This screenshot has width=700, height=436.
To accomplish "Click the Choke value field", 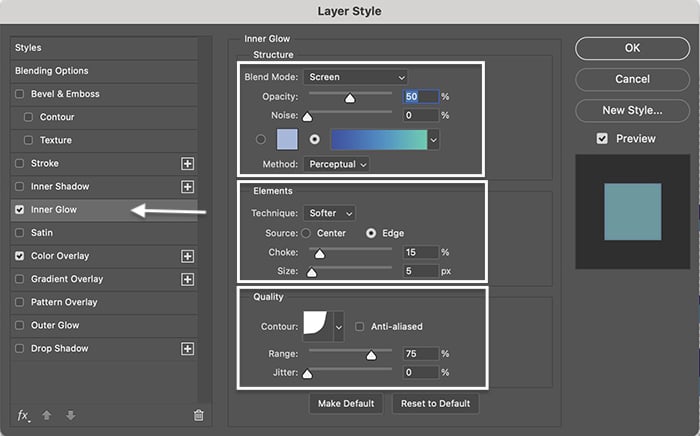I will (421, 252).
